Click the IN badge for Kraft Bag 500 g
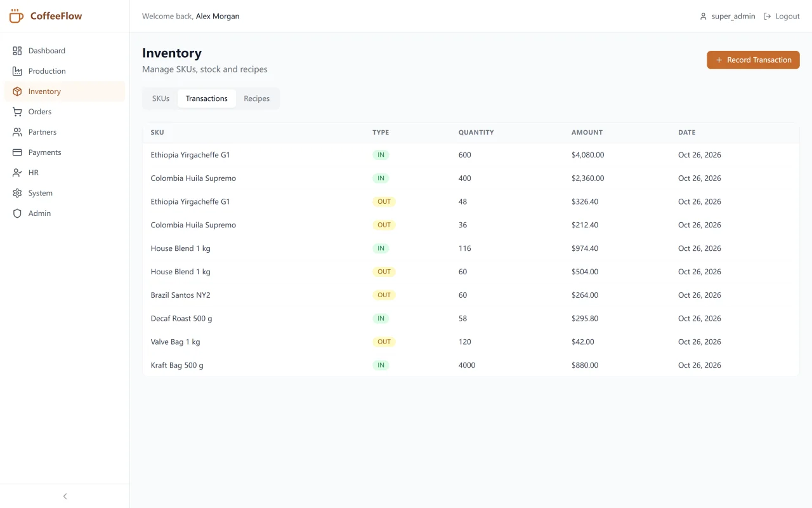 381,365
